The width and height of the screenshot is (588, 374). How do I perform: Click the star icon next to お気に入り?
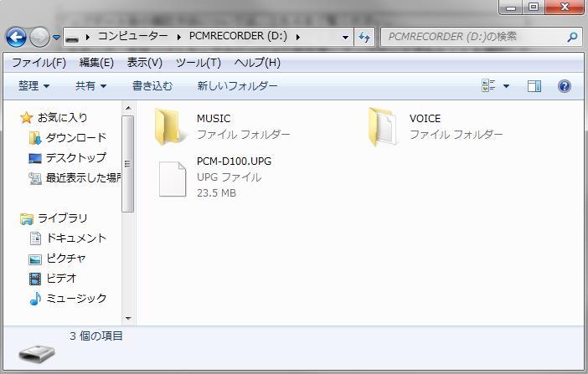pyautogui.click(x=26, y=118)
